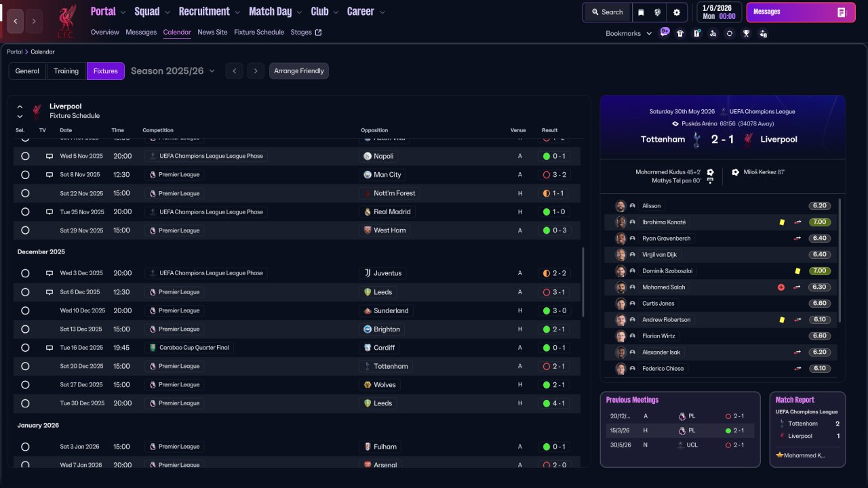Image resolution: width=868 pixels, height=488 pixels.
Task: Click the trophy icon in bookmarks bar
Action: coord(746,33)
